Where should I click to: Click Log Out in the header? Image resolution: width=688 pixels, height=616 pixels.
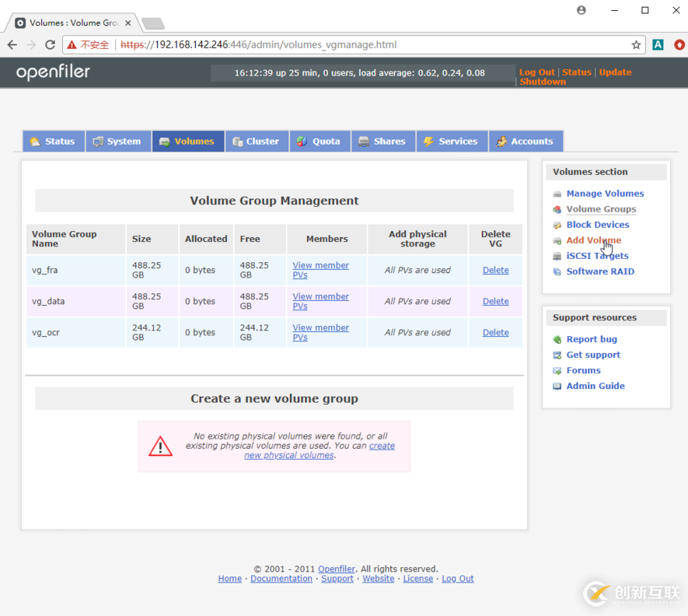point(536,72)
